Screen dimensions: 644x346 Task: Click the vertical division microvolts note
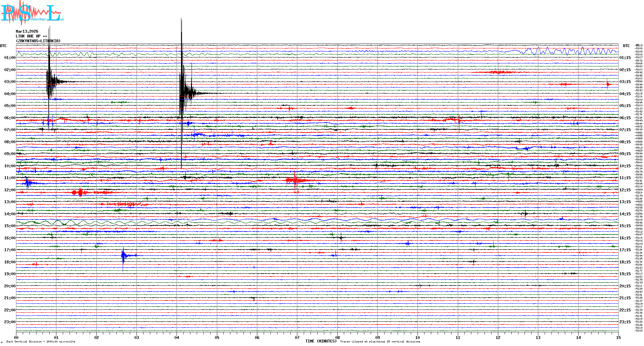click(41, 342)
